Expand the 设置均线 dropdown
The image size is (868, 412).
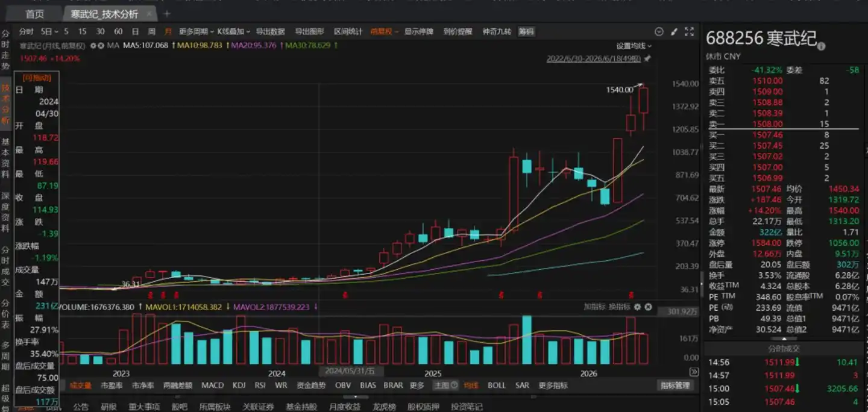634,46
